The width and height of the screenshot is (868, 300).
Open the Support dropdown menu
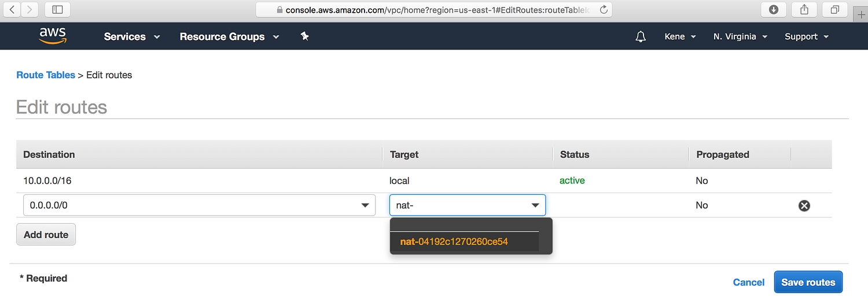[x=807, y=36]
